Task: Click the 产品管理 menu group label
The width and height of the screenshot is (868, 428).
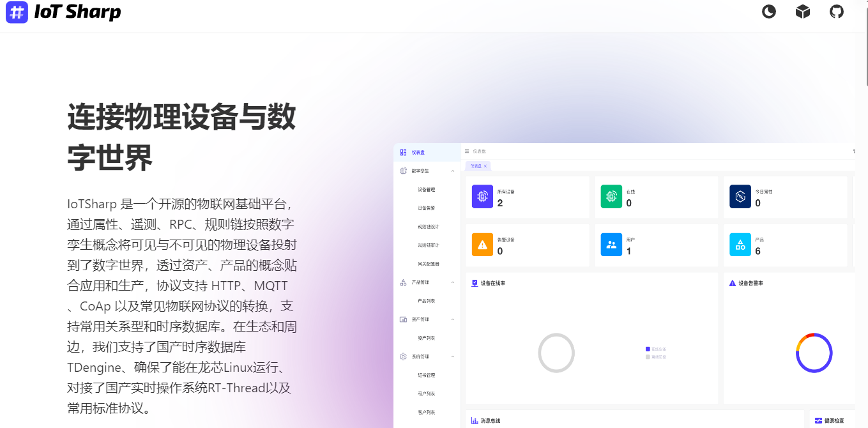Action: pos(420,282)
